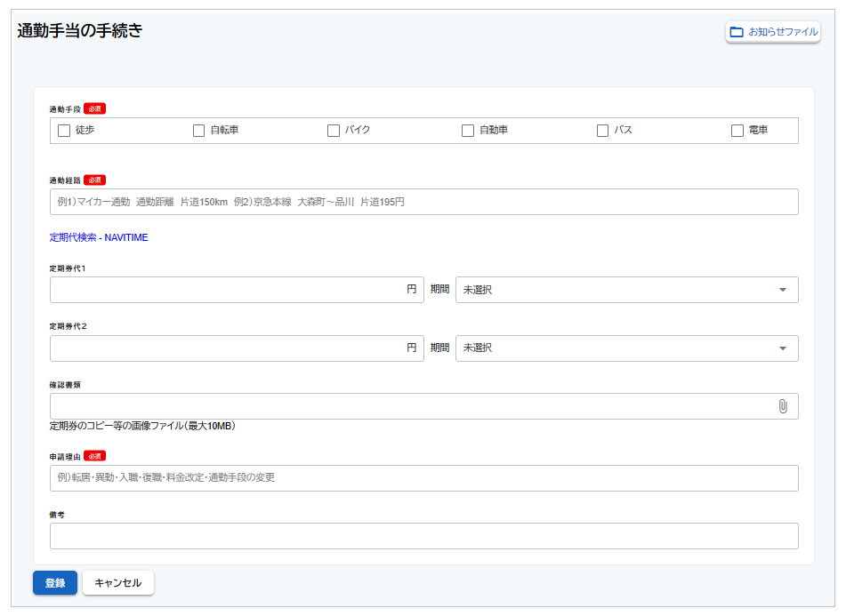Toggle the バス checkbox
The width and height of the screenshot is (846, 616).
[603, 131]
